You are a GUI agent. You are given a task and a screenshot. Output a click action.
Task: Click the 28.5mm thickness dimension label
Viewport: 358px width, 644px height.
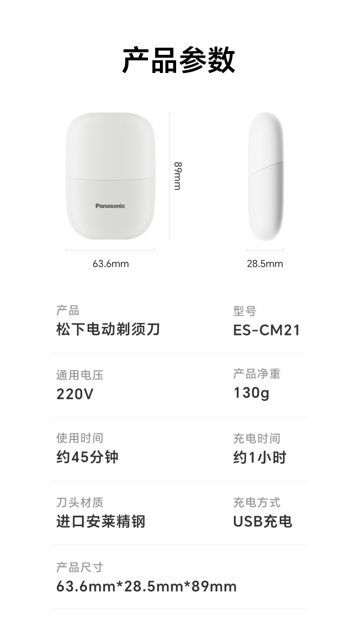pyautogui.click(x=265, y=264)
